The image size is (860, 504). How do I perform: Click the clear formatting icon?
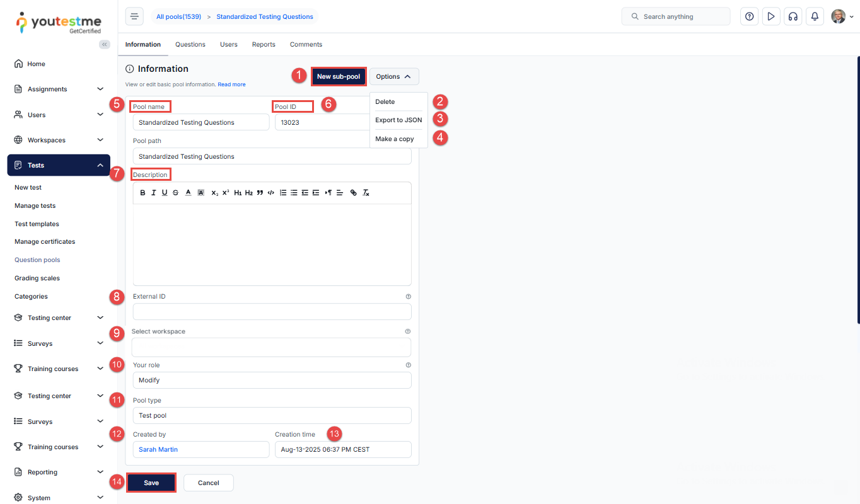tap(366, 193)
